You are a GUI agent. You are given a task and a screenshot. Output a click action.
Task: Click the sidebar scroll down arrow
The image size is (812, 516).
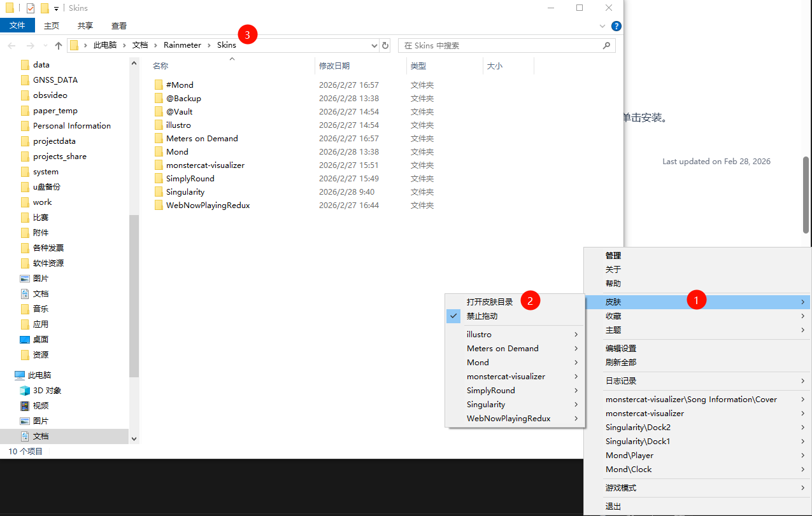(x=134, y=438)
